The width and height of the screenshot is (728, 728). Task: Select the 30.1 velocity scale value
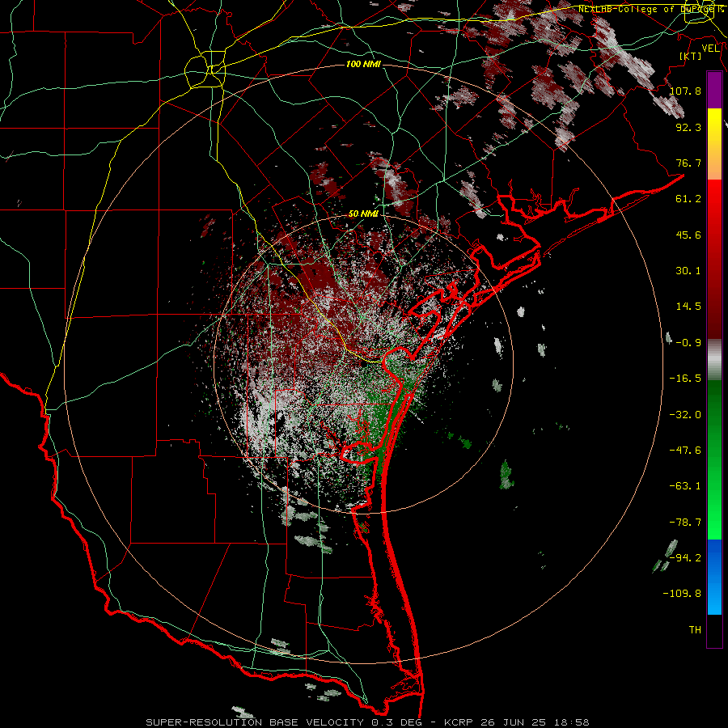[688, 271]
